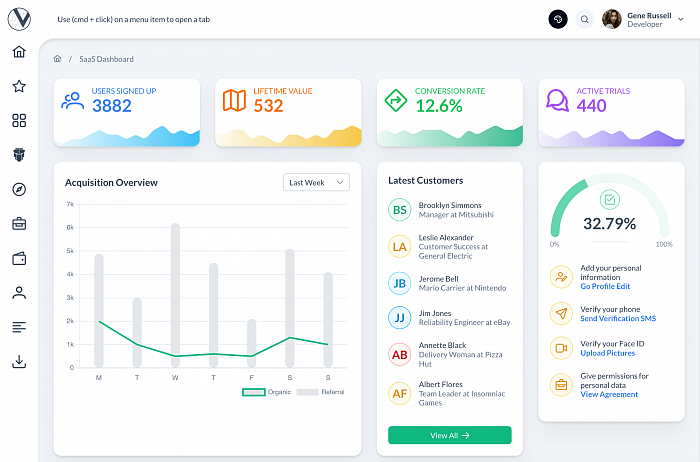The height and width of the screenshot is (462, 700).
Task: Open the user profile sidebar icon
Action: tap(19, 293)
